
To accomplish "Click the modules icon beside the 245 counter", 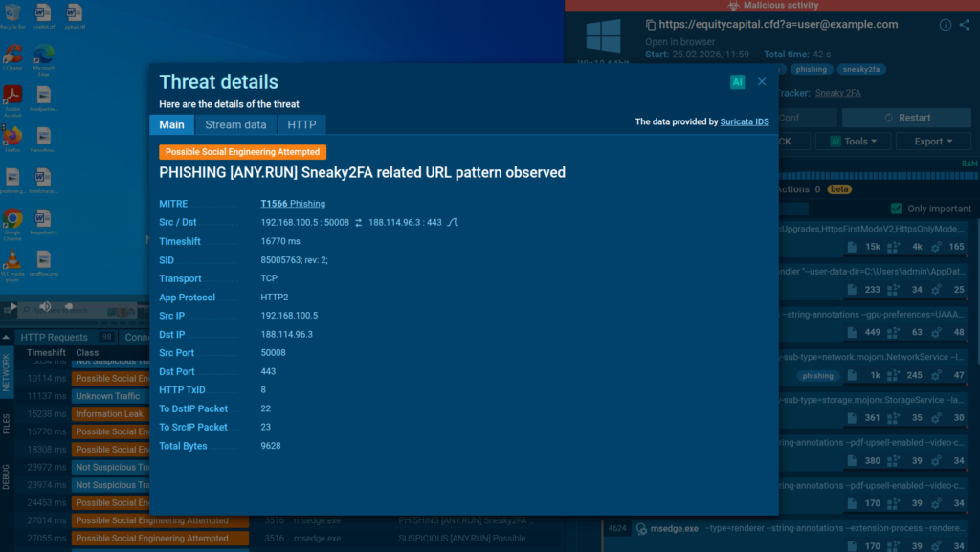I will pos(893,375).
